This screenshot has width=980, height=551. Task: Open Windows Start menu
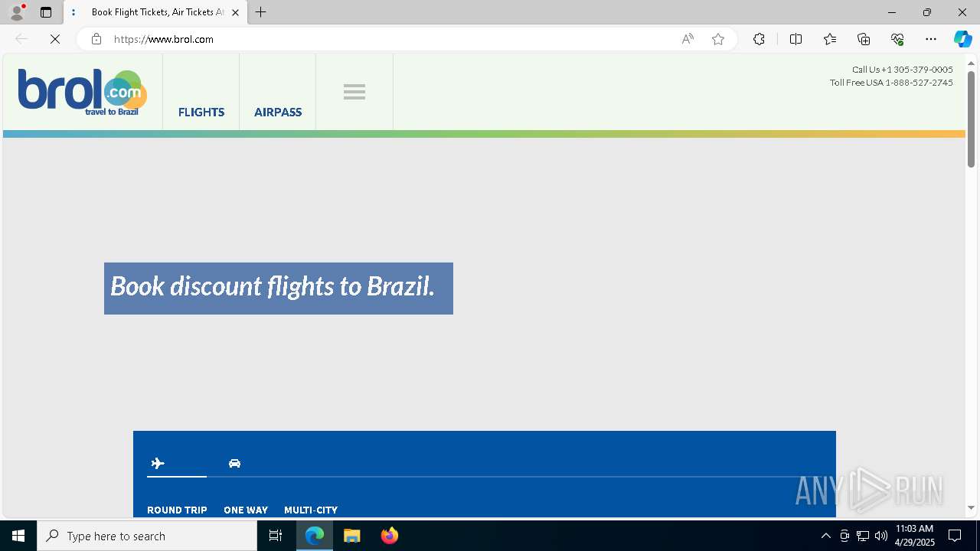(x=18, y=536)
